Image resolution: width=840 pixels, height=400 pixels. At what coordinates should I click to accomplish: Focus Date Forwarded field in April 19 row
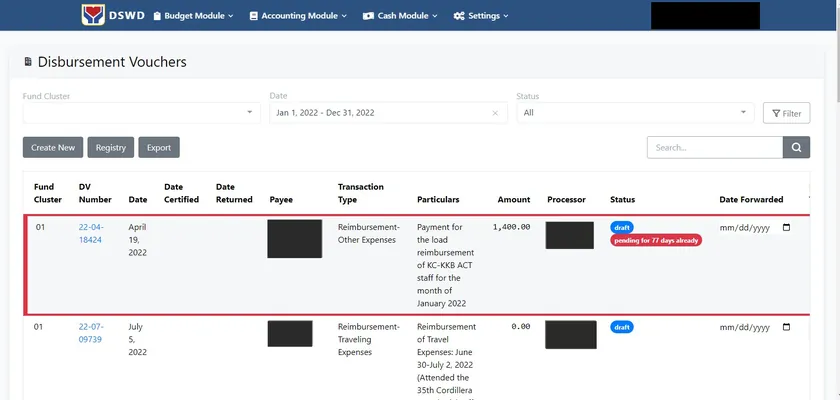[755, 228]
